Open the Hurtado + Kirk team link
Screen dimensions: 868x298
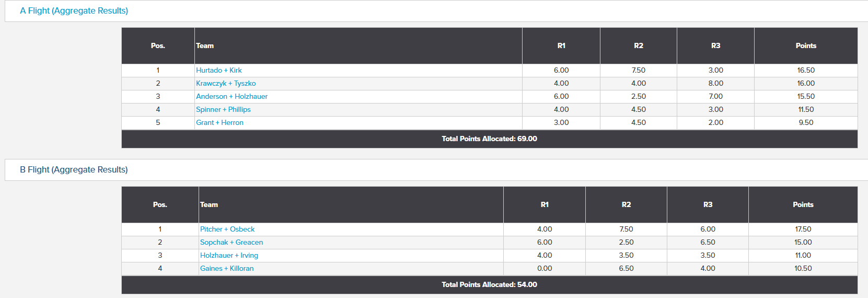(x=219, y=70)
